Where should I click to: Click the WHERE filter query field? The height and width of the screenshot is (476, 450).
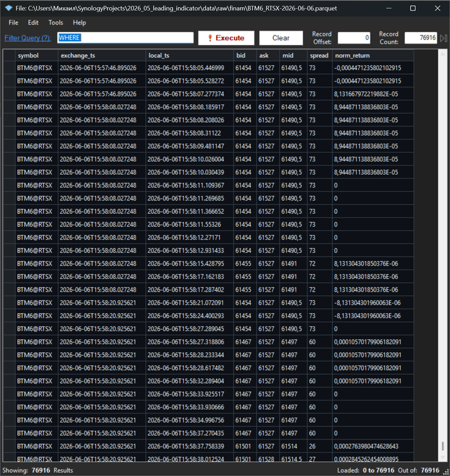[x=125, y=38]
